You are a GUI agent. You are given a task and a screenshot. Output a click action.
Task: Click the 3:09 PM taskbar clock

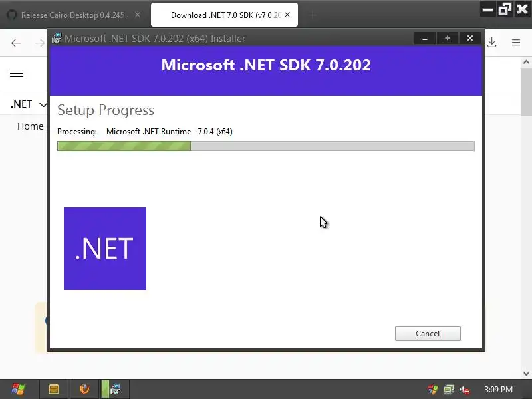click(498, 390)
